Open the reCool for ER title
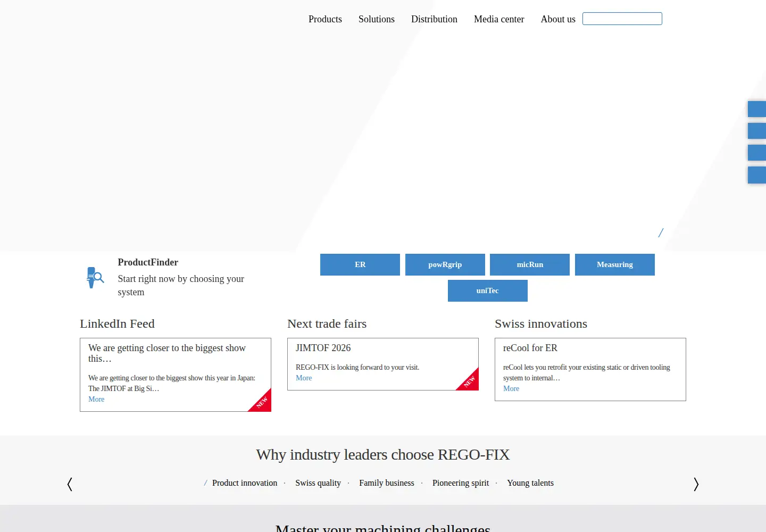 tap(530, 348)
